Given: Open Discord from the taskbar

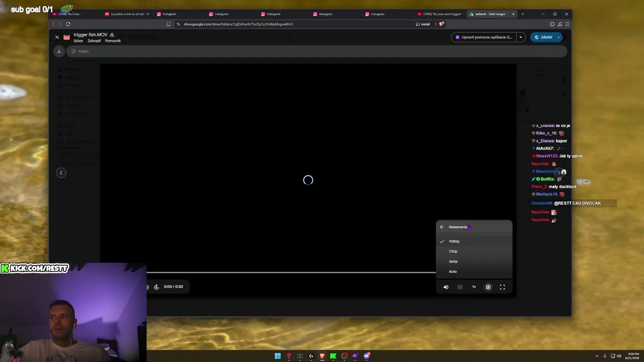Looking at the screenshot, I should 367,356.
